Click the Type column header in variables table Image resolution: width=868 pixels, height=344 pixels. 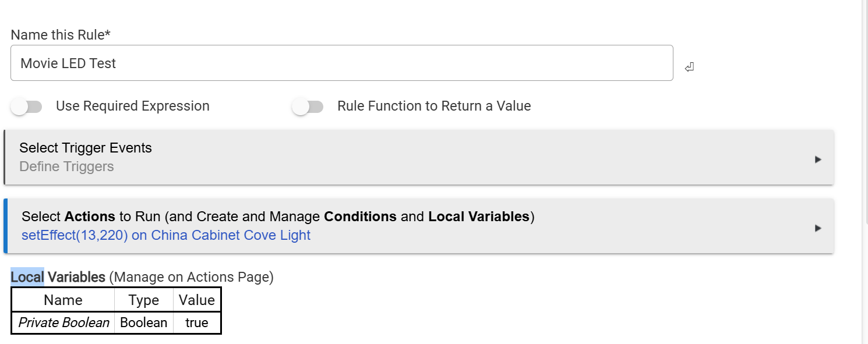(x=143, y=300)
